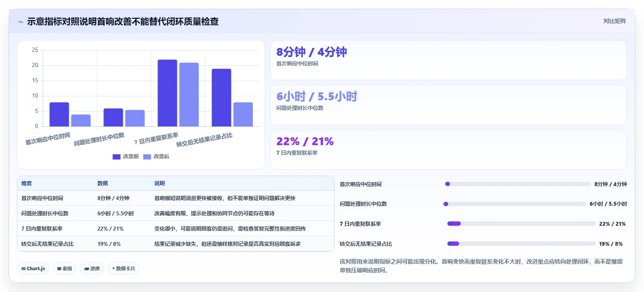Click the progress value 19% / 8%
This screenshot has width=644, height=292.
[611, 244]
